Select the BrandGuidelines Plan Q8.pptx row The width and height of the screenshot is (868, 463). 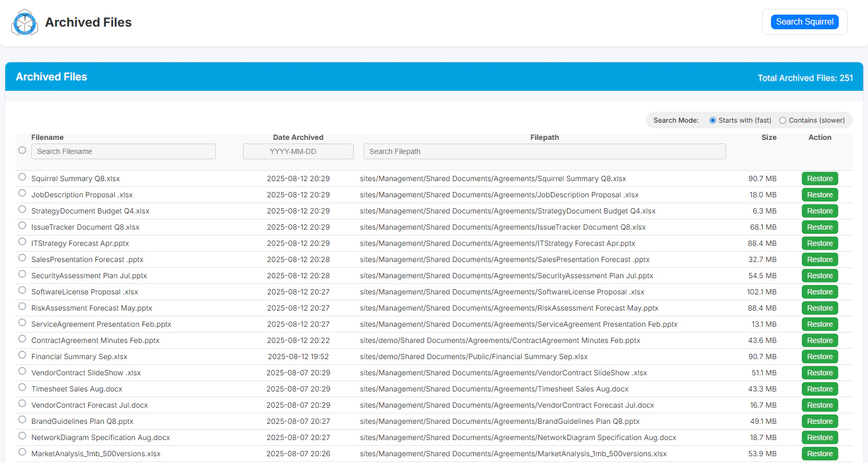(22, 420)
